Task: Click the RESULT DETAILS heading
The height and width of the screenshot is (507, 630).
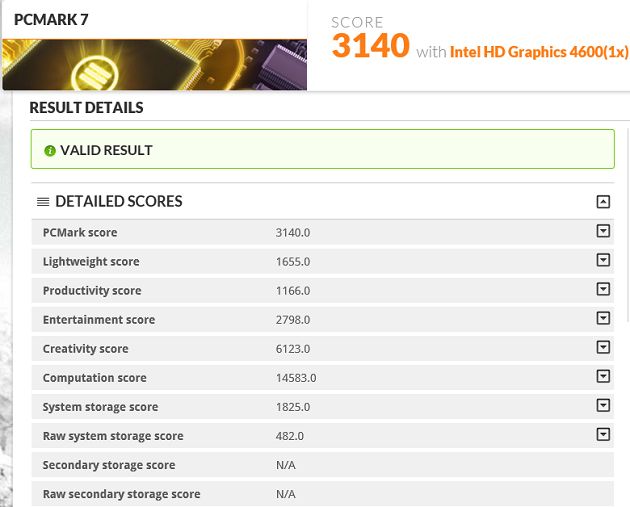Action: 86,108
